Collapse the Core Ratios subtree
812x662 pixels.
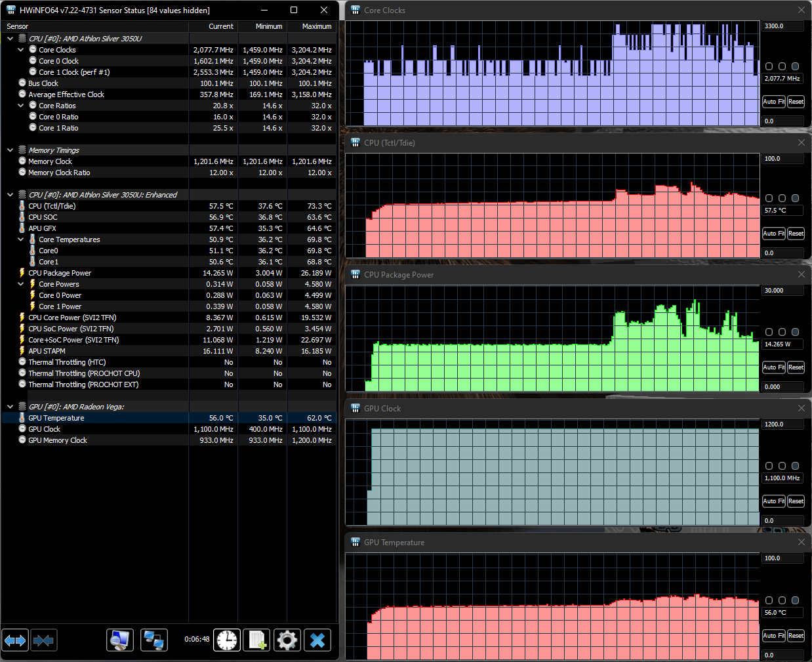pyautogui.click(x=20, y=106)
